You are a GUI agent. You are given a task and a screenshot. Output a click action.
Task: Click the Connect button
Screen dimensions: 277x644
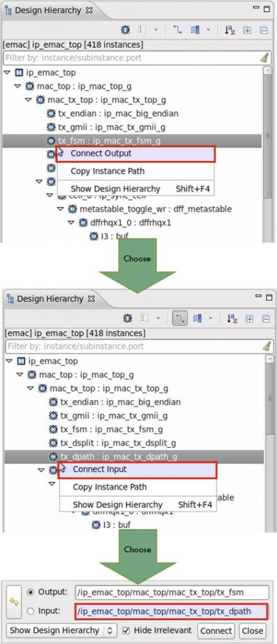(x=216, y=630)
